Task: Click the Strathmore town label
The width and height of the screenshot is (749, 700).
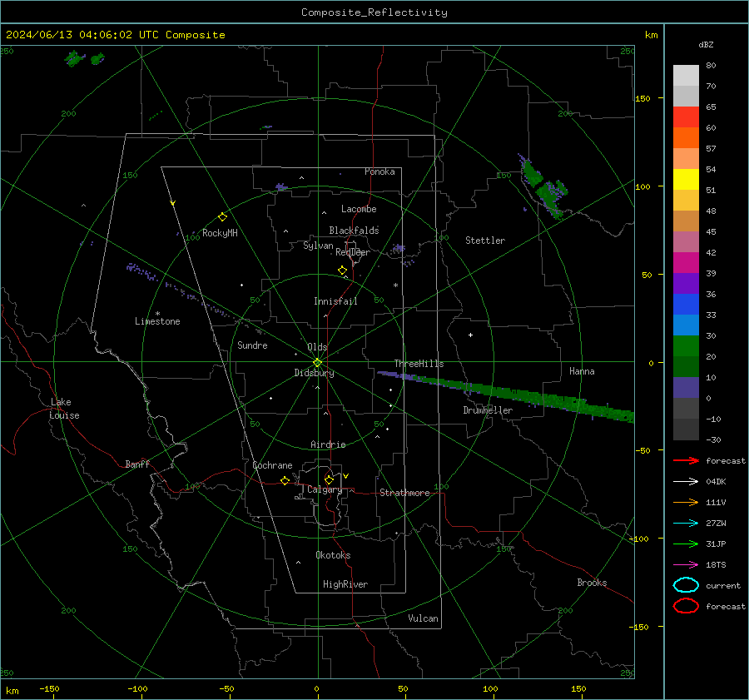Action: (404, 493)
